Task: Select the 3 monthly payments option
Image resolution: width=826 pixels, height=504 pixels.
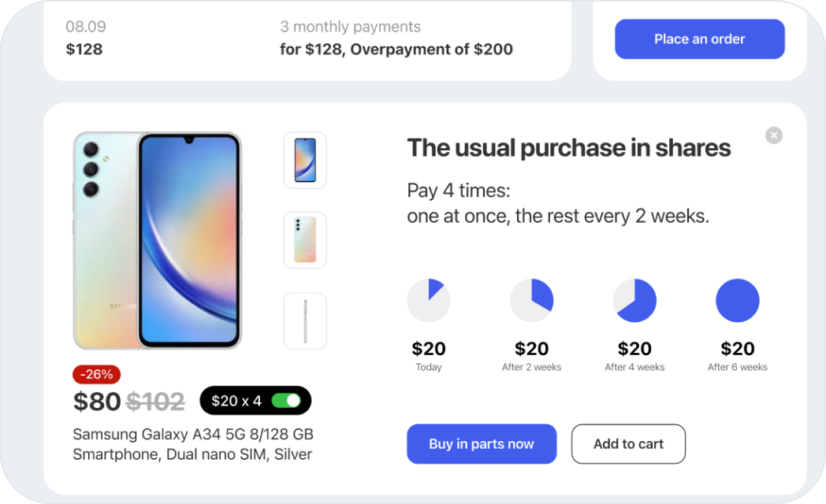Action: point(396,38)
